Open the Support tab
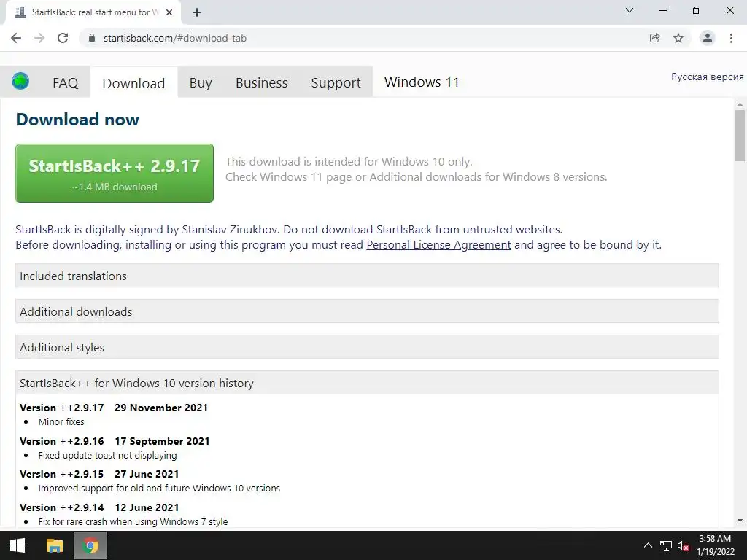Viewport: 747px width, 560px height. coord(336,83)
